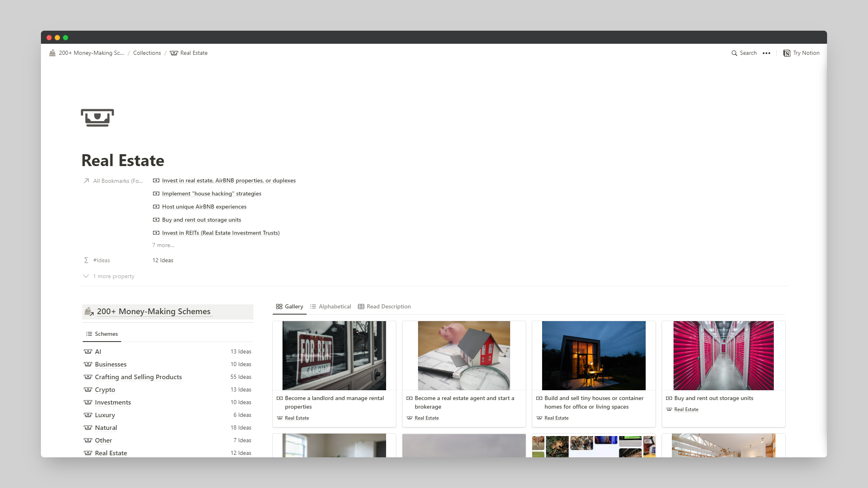Click the large Real Estate page icon

97,118
